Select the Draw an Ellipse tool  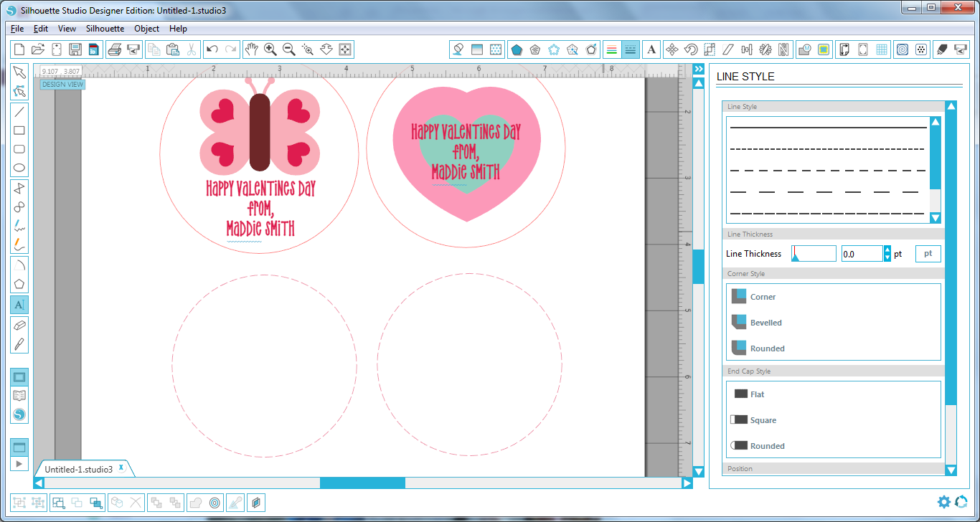(x=19, y=169)
